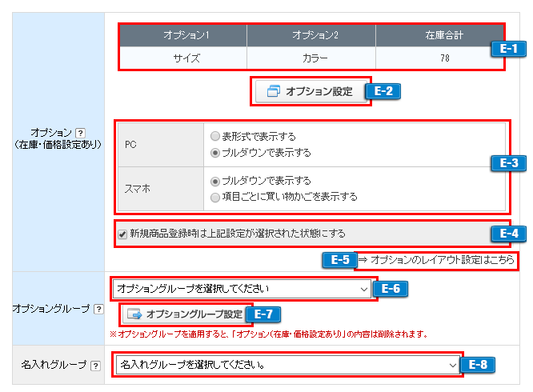The width and height of the screenshot is (533, 392).
Task: Expand the オプショングループを選択してください dropdown
Action: pyautogui.click(x=242, y=288)
